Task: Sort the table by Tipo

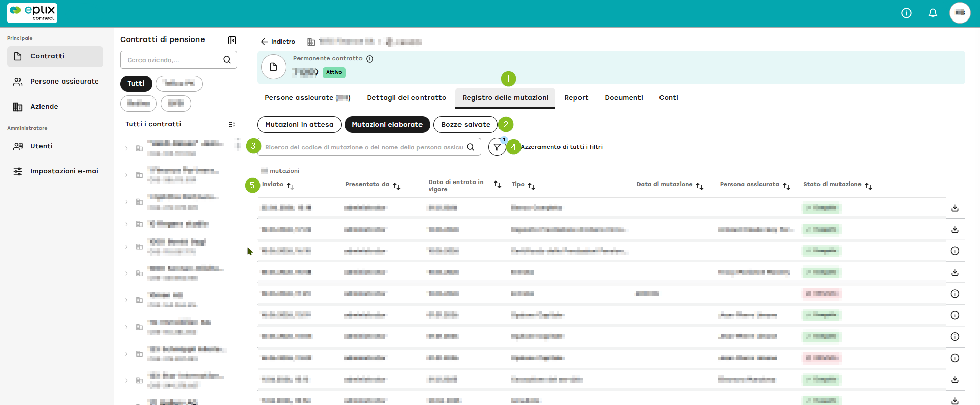Action: pyautogui.click(x=531, y=186)
